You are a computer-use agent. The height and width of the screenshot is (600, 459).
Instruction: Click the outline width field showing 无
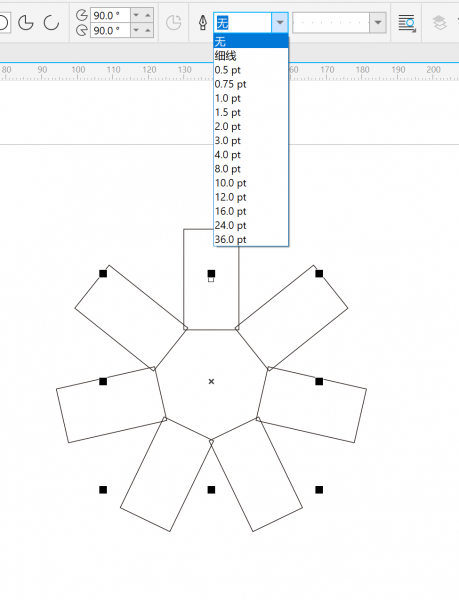(243, 23)
